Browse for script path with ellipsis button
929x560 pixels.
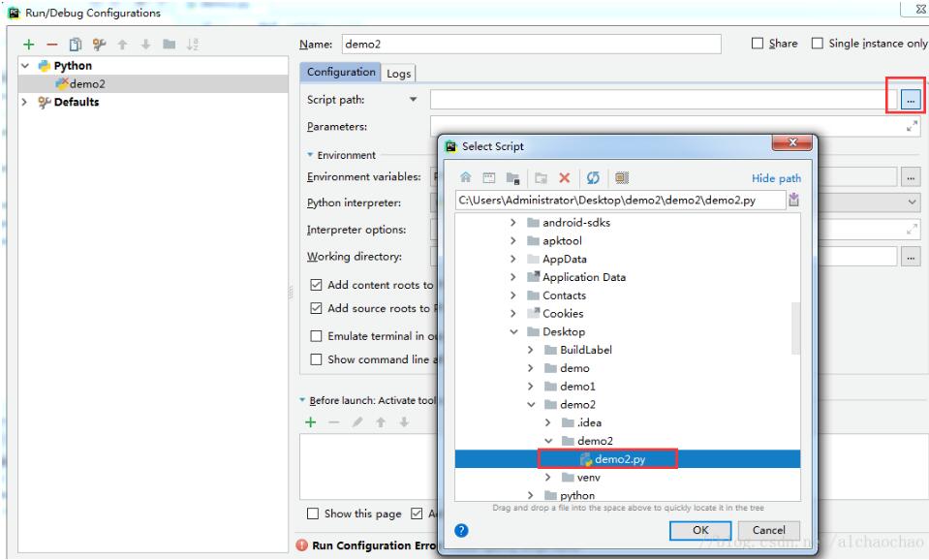[x=911, y=100]
